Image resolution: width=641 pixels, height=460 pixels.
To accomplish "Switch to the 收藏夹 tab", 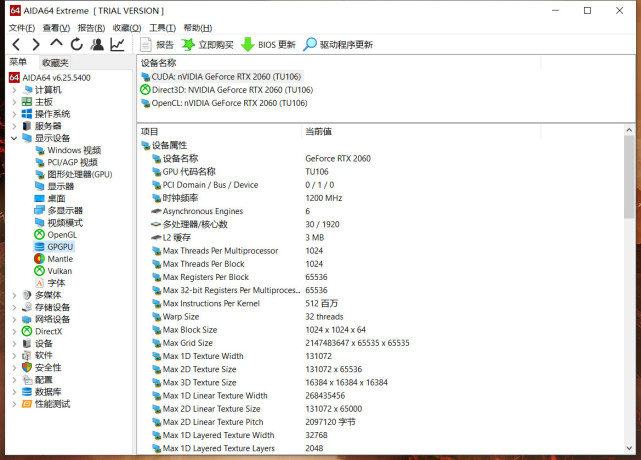I will 55,63.
